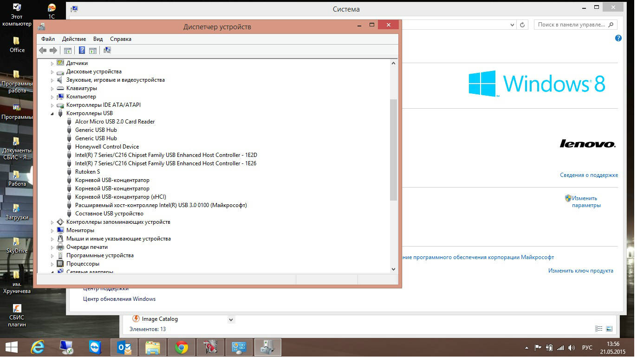Click the scan for hardware changes icon

pos(107,51)
